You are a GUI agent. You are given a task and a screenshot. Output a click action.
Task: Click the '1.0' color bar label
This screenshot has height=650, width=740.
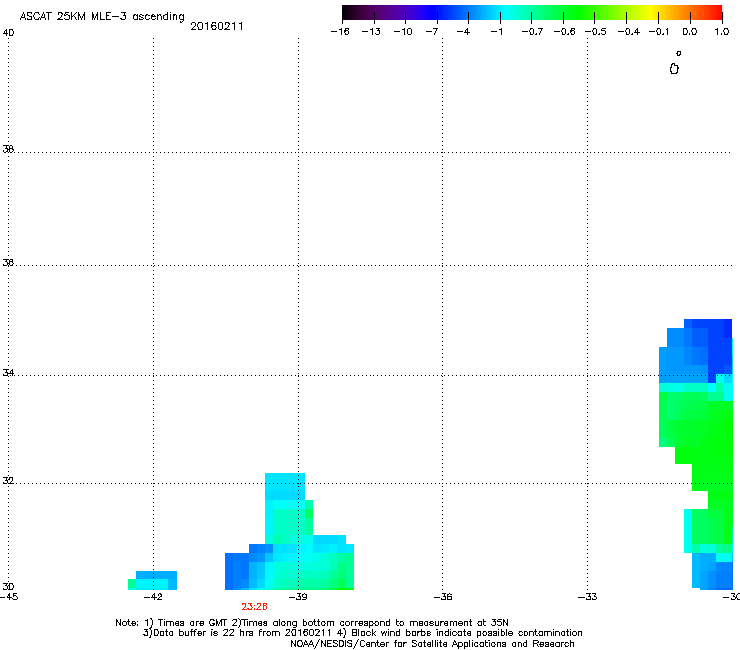[722, 32]
